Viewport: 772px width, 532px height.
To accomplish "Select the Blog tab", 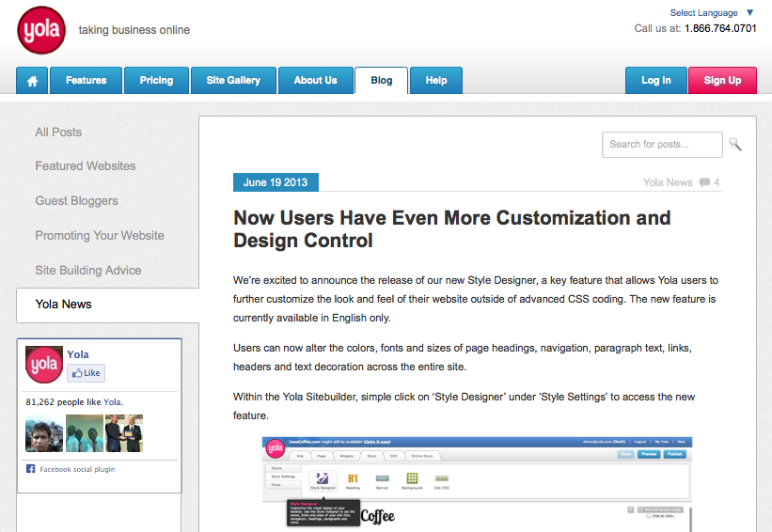I will (382, 80).
